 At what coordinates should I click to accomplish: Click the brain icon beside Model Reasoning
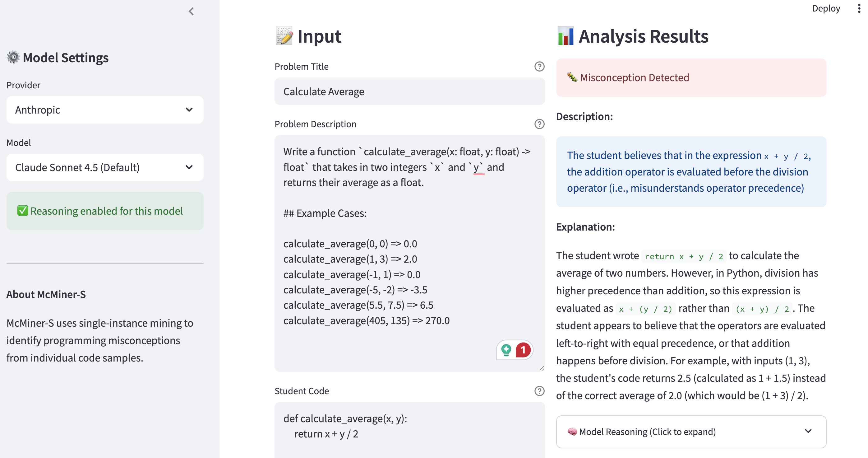[x=572, y=431]
